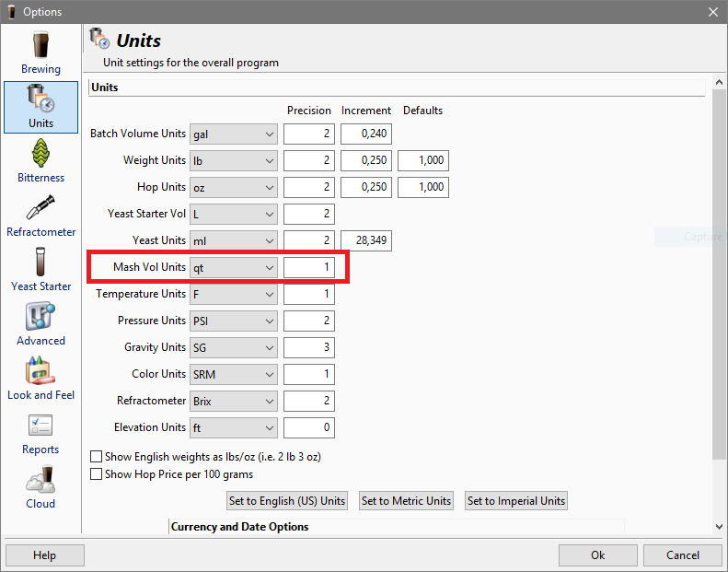
Task: Click Set to Metric Units button
Action: point(406,501)
